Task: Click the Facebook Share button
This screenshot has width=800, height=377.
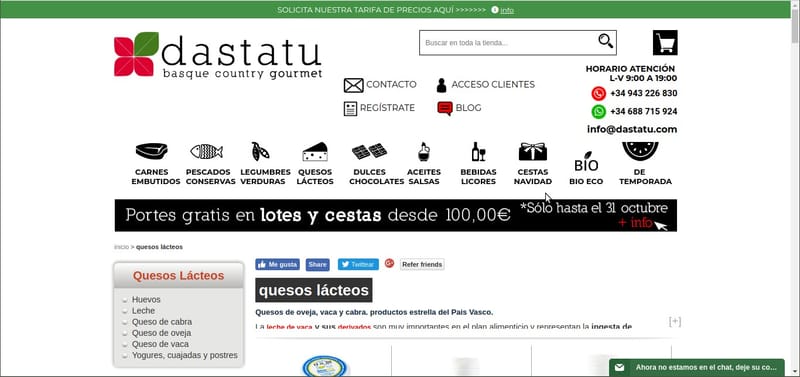Action: (x=317, y=265)
